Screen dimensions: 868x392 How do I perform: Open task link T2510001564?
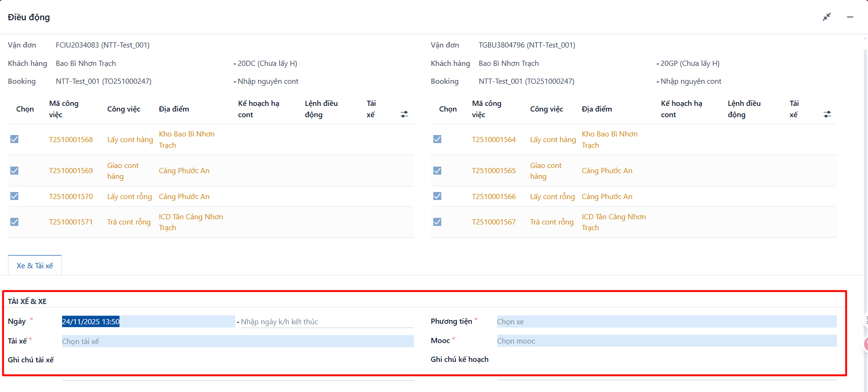[494, 140]
